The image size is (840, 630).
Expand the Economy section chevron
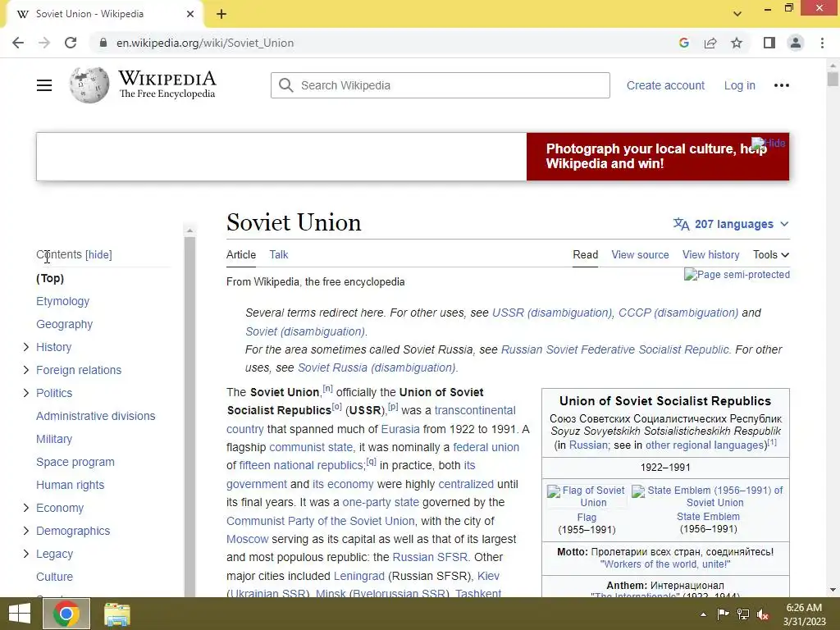point(25,508)
